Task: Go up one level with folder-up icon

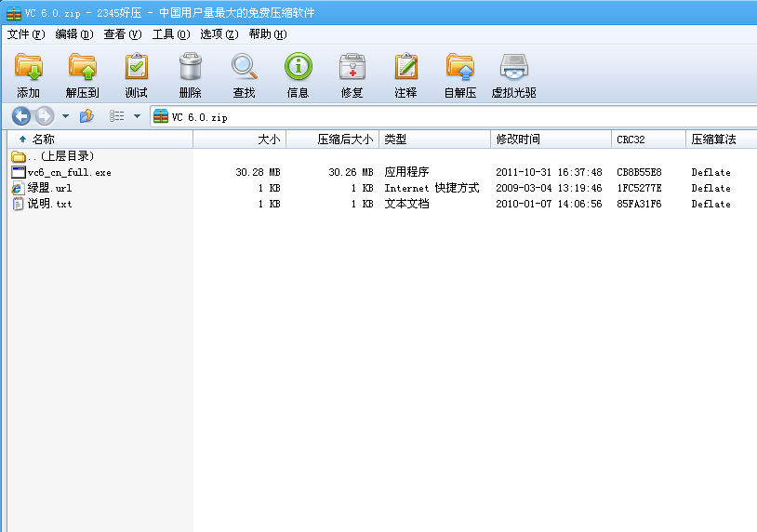Action: 86,116
